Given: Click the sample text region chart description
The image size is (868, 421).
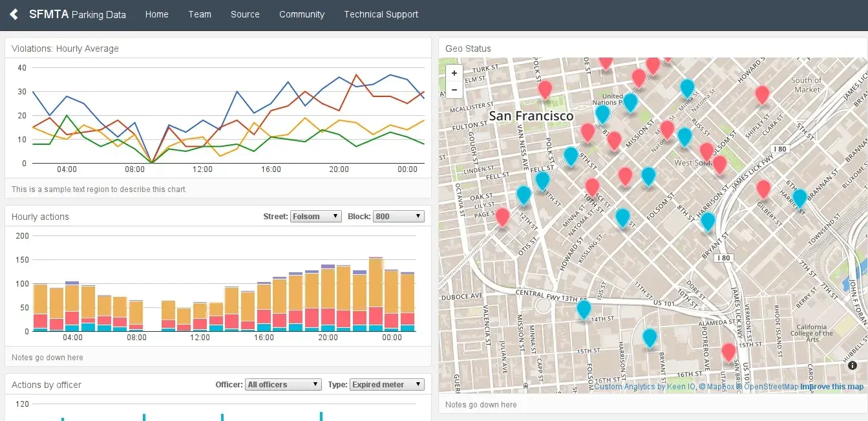Looking at the screenshot, I should [99, 189].
